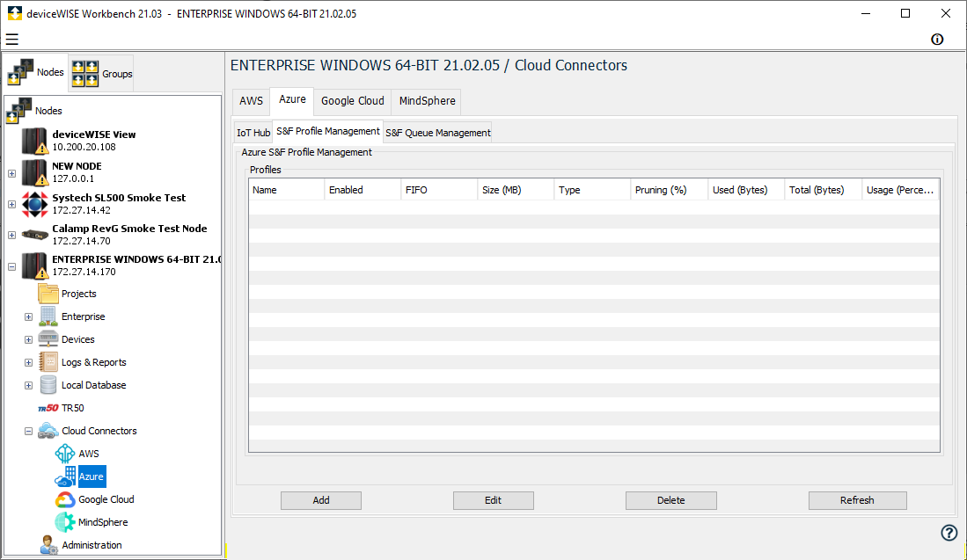Click the Local Database cylinder icon
967x560 pixels.
point(48,385)
